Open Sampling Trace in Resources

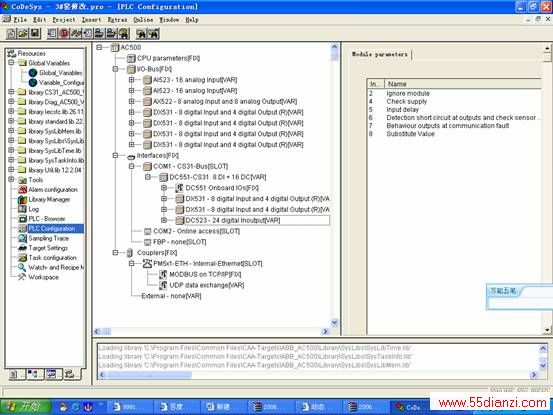[49, 238]
